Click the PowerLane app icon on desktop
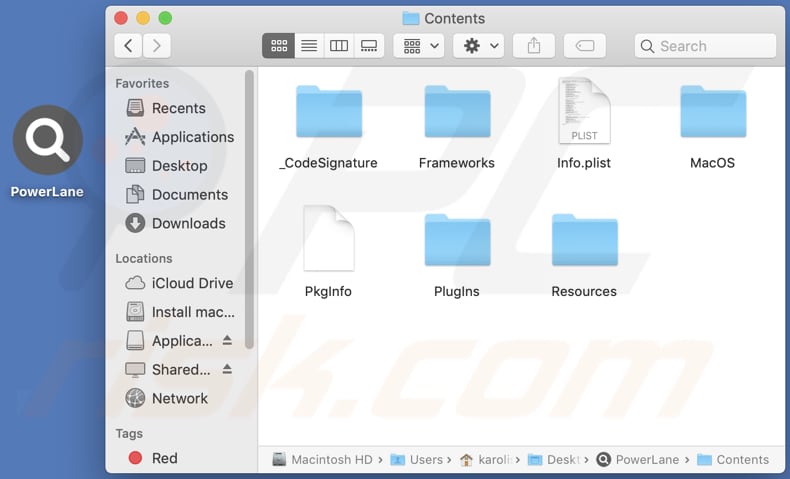The height and width of the screenshot is (479, 790). (x=47, y=140)
